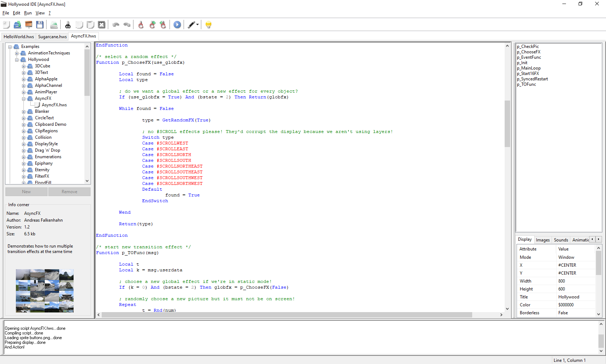Click the New document icon

click(6, 25)
